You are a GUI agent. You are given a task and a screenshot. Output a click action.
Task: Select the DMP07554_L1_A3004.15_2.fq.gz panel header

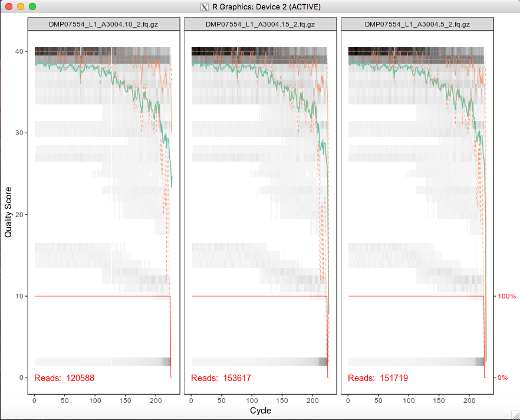coord(259,25)
